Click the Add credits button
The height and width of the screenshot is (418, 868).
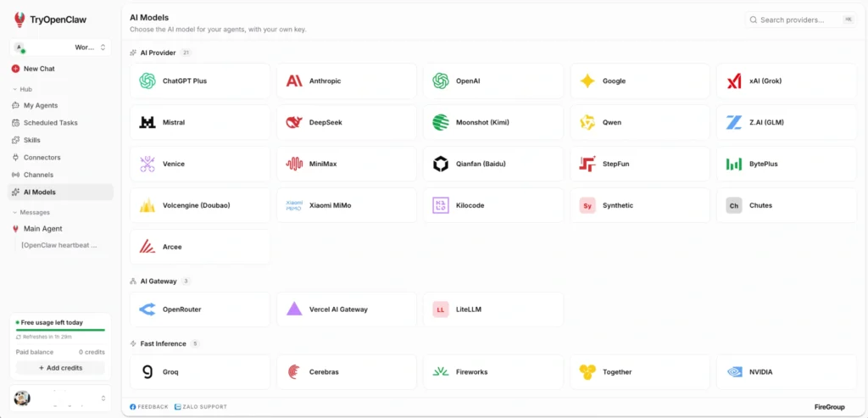click(x=60, y=368)
